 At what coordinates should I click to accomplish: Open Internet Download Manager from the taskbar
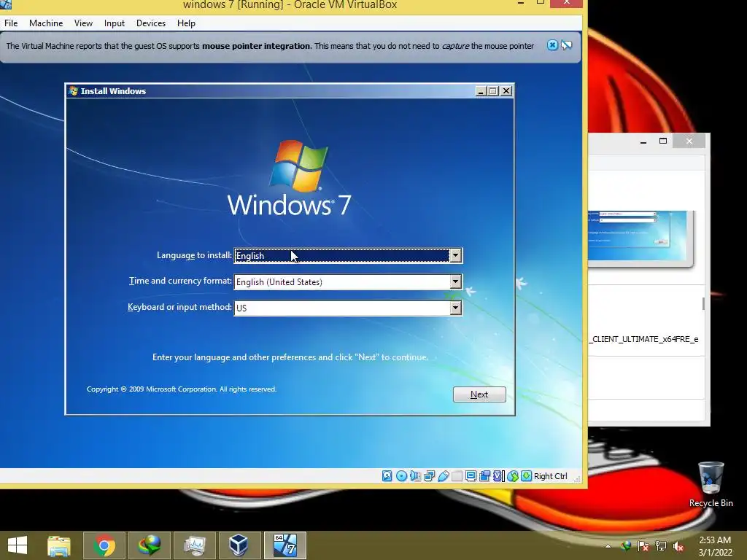pos(149,545)
